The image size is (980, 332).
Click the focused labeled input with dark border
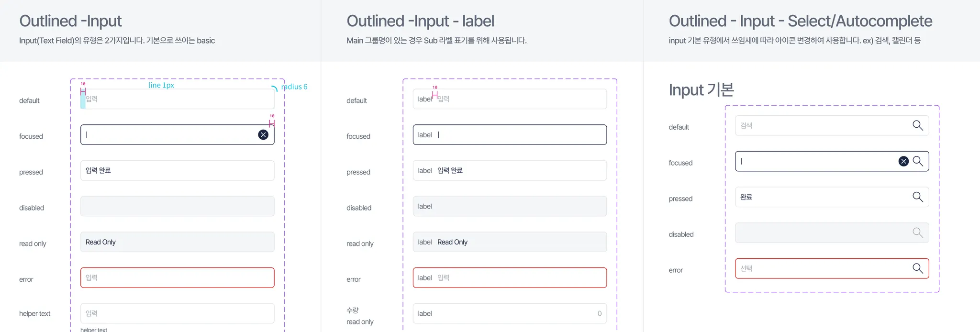tap(510, 135)
